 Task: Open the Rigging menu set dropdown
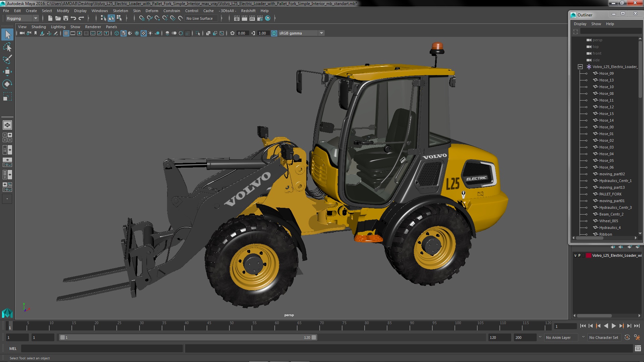(x=22, y=18)
